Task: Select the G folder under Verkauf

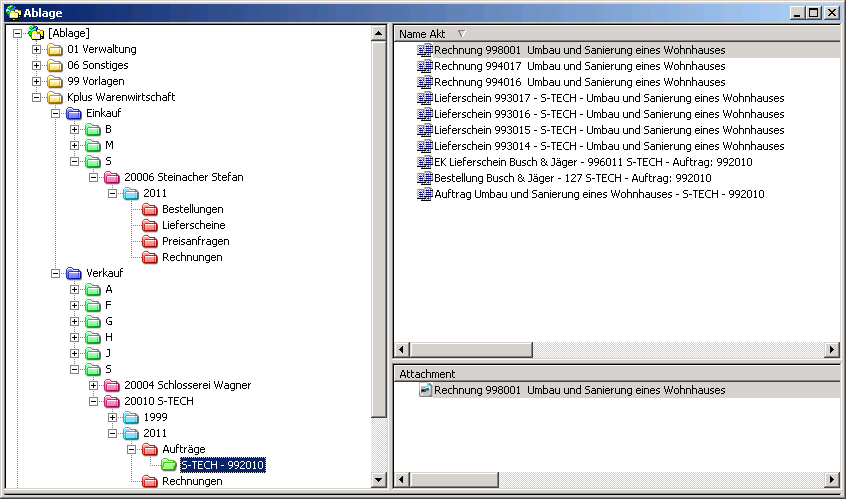Action: click(109, 322)
